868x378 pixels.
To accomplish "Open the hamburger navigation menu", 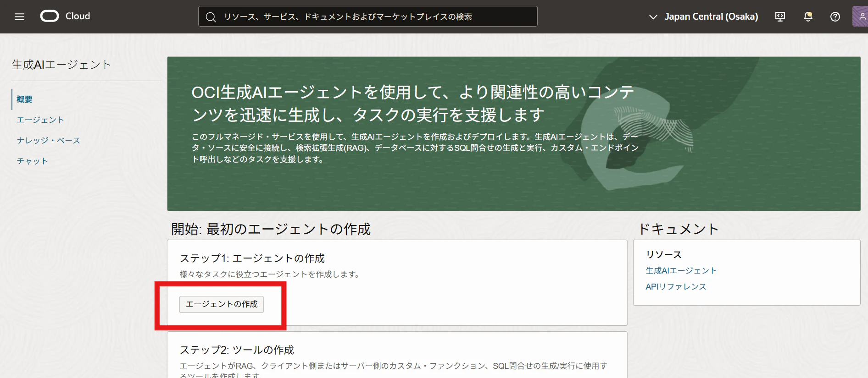I will (x=19, y=17).
